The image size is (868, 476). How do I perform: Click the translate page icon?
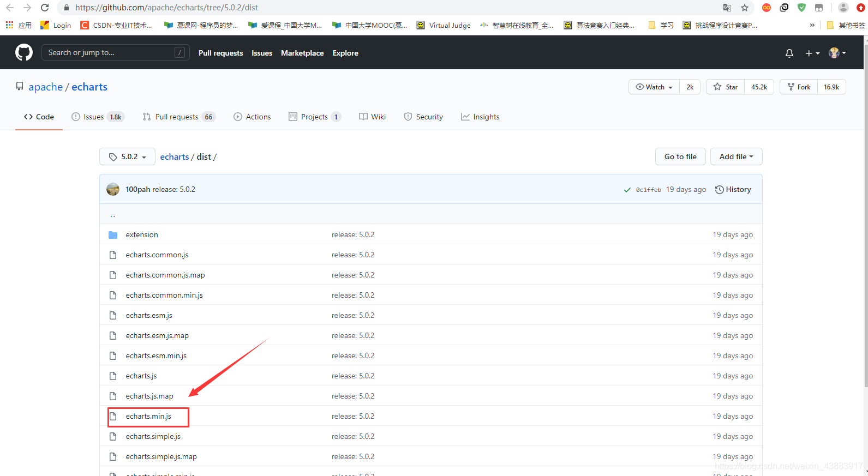pos(727,8)
